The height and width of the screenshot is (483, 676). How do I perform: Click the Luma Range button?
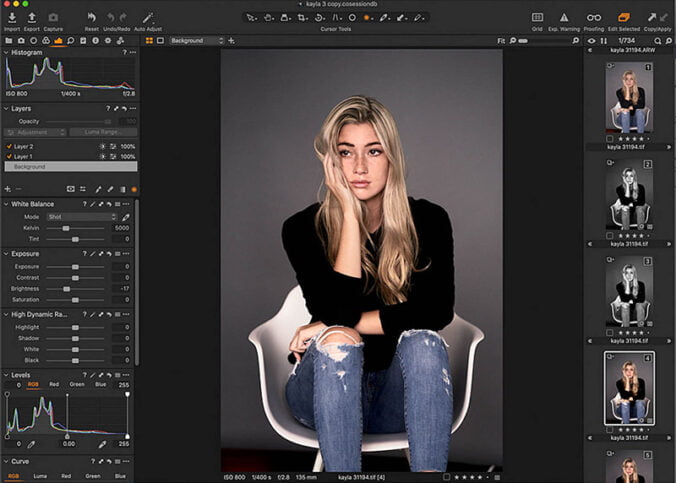pos(103,132)
